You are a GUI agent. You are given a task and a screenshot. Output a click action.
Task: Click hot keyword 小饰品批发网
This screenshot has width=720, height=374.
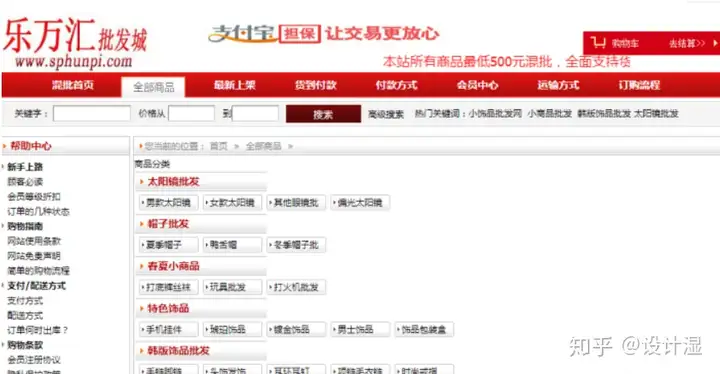coord(495,113)
